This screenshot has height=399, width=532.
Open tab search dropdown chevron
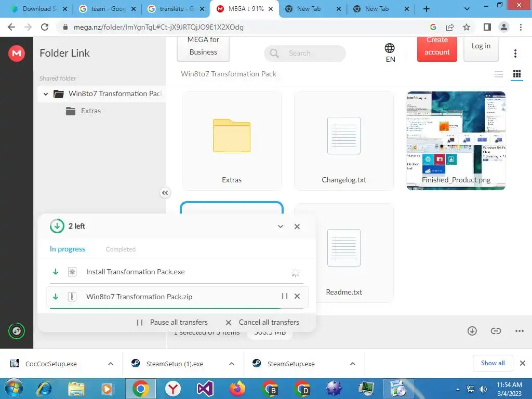click(467, 9)
